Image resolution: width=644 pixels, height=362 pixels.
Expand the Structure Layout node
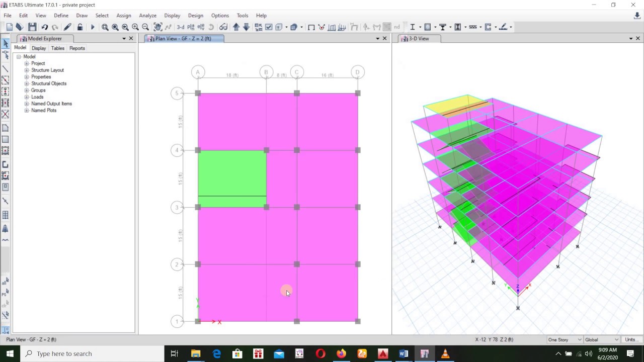[27, 70]
